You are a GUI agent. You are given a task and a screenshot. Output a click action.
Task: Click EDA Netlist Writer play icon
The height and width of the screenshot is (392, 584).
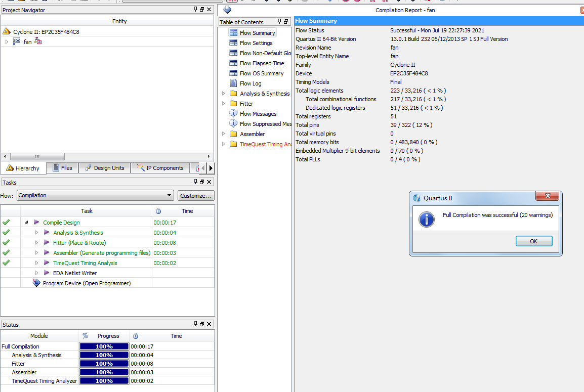click(x=47, y=273)
